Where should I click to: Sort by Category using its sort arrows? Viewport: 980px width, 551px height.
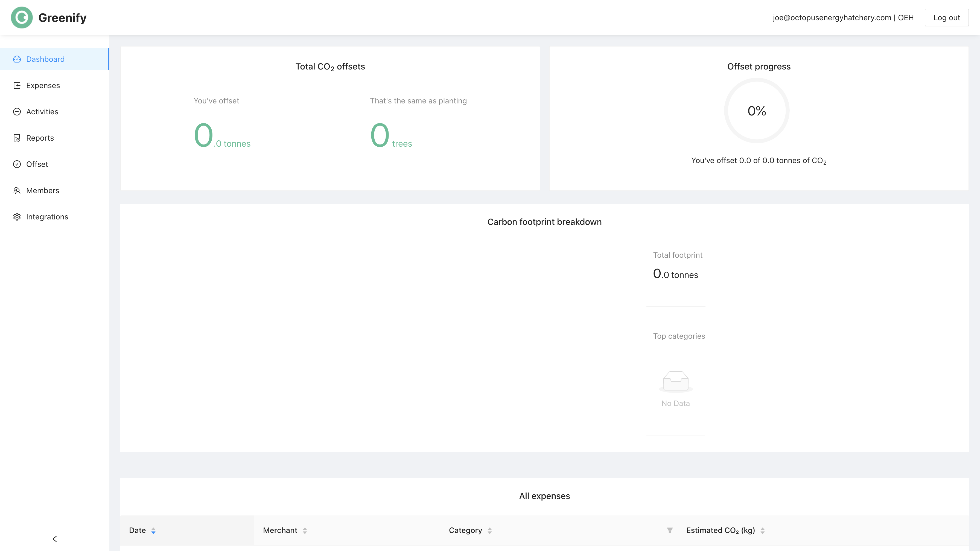coord(490,530)
